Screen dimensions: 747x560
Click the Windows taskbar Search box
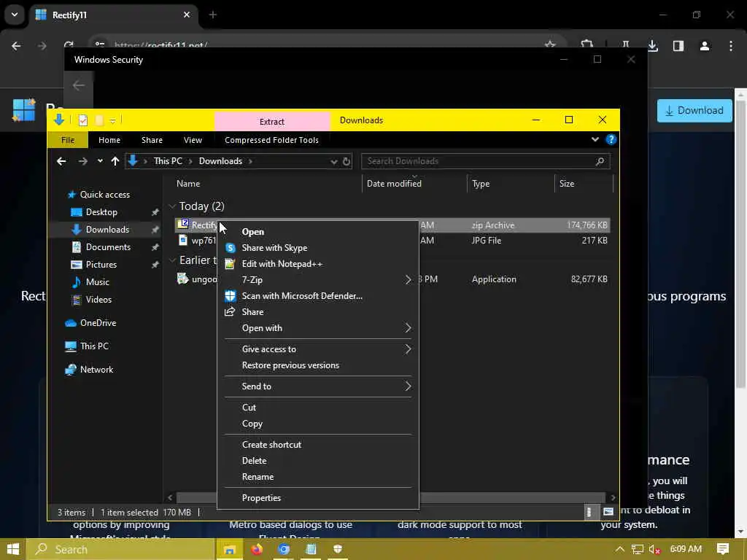point(122,550)
